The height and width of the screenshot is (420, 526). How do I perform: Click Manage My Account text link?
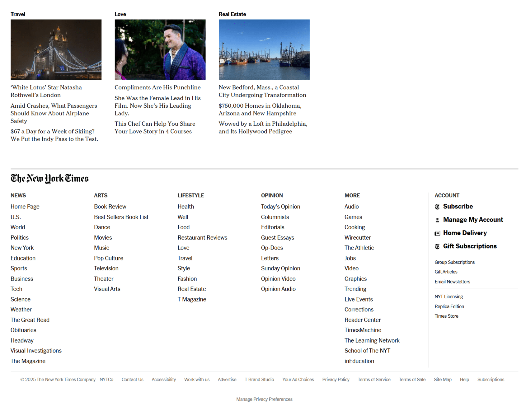[x=473, y=220]
